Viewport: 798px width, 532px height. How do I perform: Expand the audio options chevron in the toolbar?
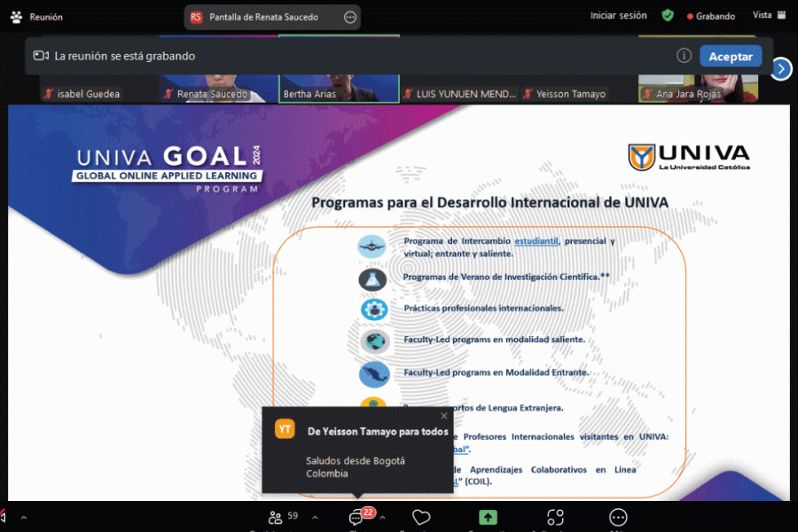point(24,518)
